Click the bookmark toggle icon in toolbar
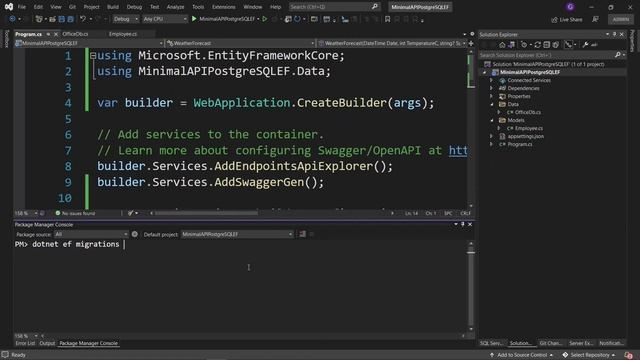 click(x=387, y=19)
